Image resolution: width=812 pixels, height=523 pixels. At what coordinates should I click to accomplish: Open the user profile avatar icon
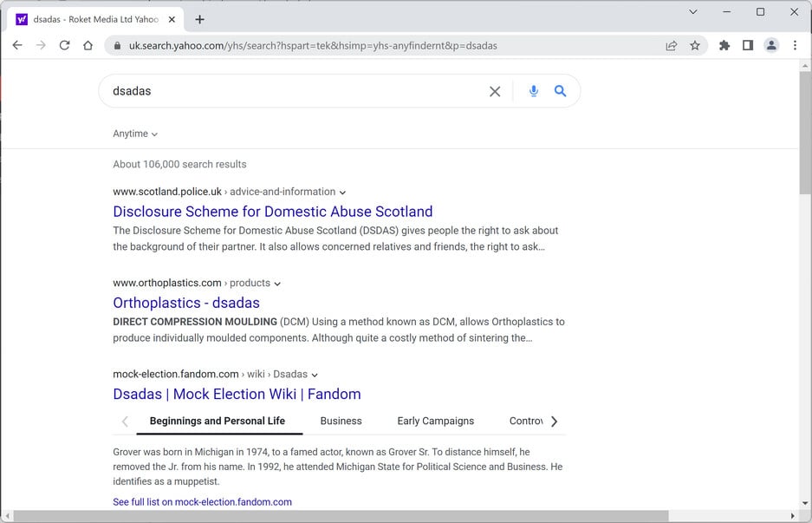[770, 46]
